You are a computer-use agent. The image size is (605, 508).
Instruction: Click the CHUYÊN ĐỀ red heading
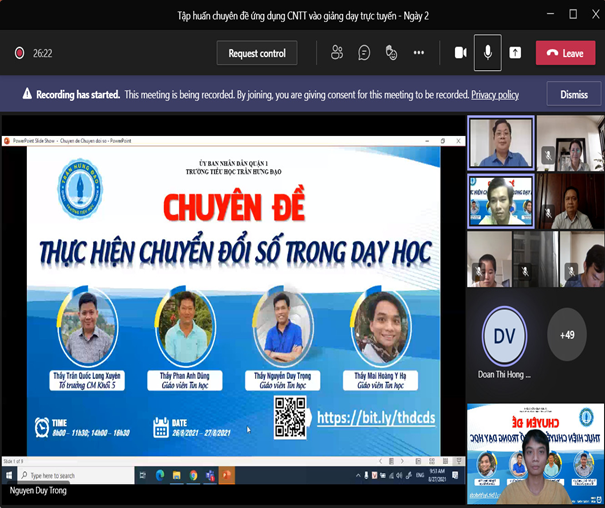point(234,206)
